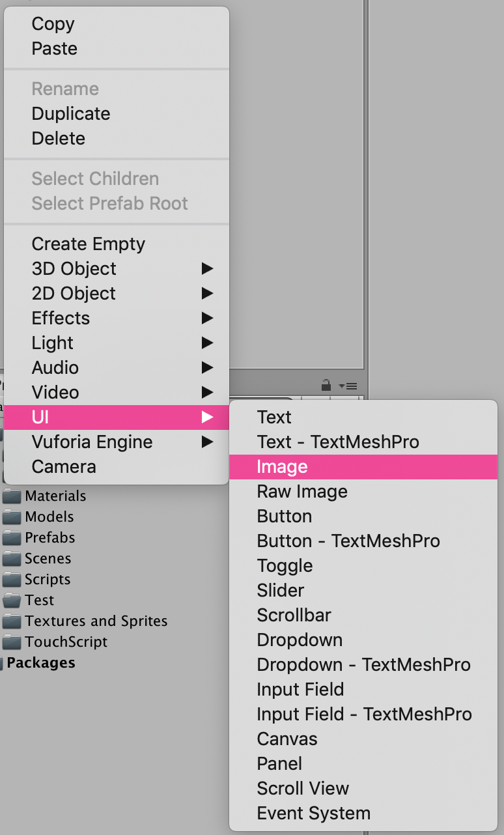Expand the 3D Object submenu arrow

[207, 268]
